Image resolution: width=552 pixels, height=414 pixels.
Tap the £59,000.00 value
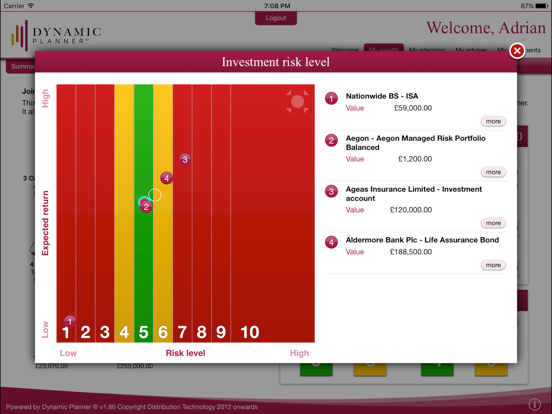click(x=413, y=108)
